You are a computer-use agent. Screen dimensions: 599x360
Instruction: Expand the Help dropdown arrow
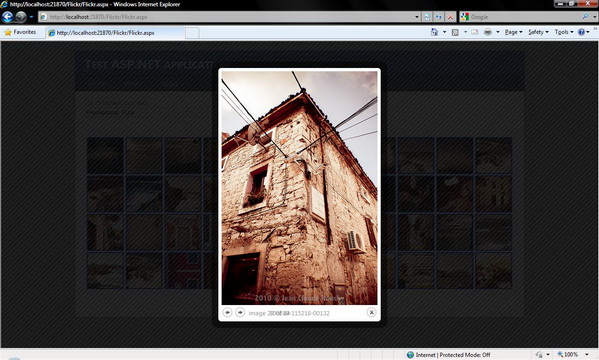tap(588, 32)
